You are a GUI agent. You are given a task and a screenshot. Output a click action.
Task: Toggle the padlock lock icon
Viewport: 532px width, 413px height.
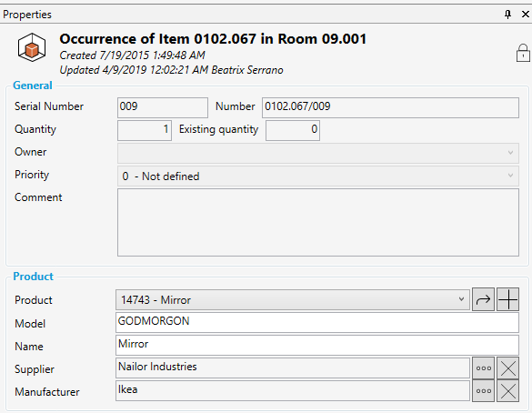coord(523,53)
